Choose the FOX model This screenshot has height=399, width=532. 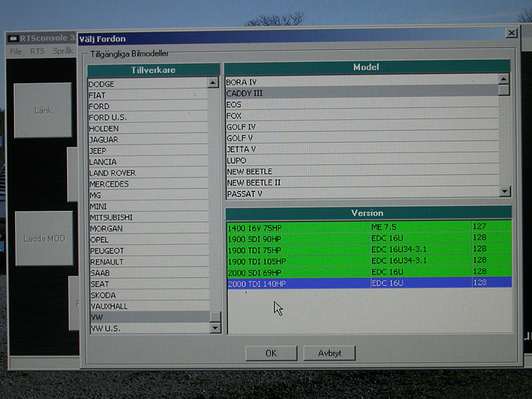click(362, 116)
